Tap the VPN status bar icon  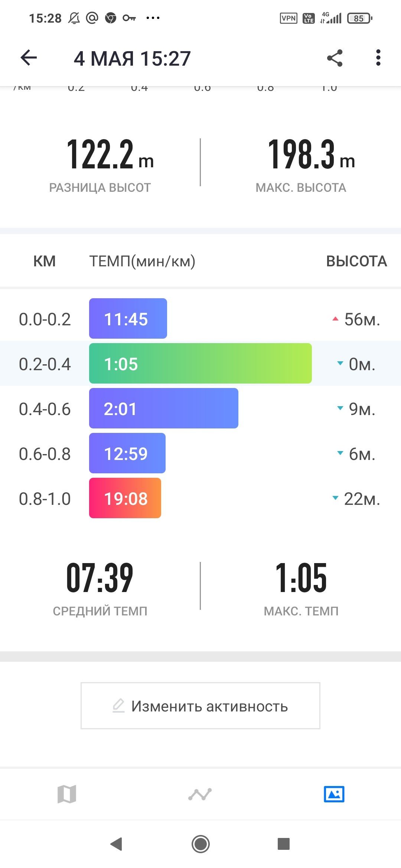tap(288, 18)
